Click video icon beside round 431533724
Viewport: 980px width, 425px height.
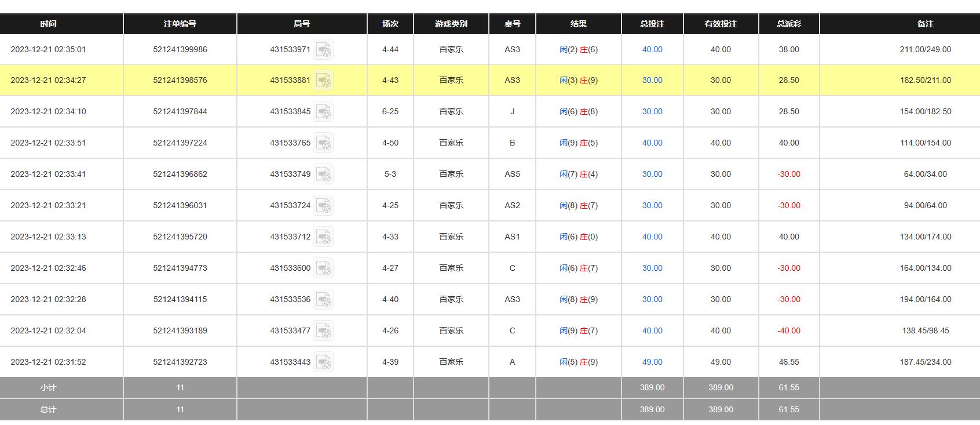pyautogui.click(x=323, y=206)
